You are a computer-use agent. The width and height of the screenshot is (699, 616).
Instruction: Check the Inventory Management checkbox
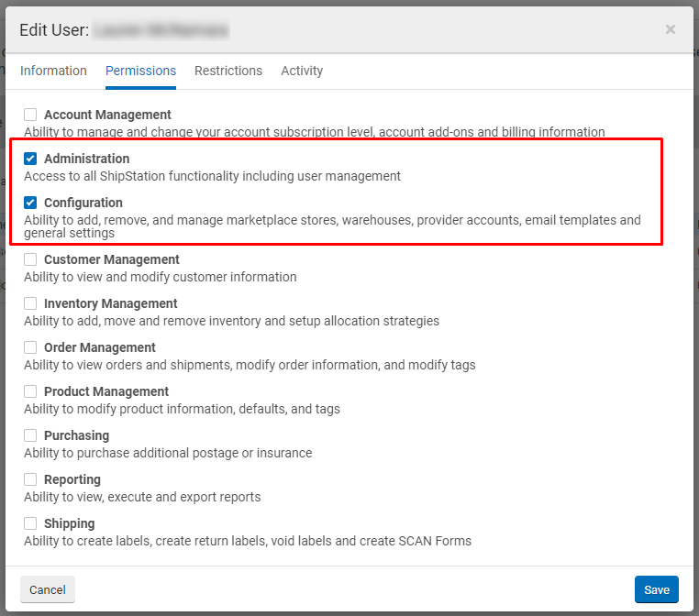coord(30,303)
